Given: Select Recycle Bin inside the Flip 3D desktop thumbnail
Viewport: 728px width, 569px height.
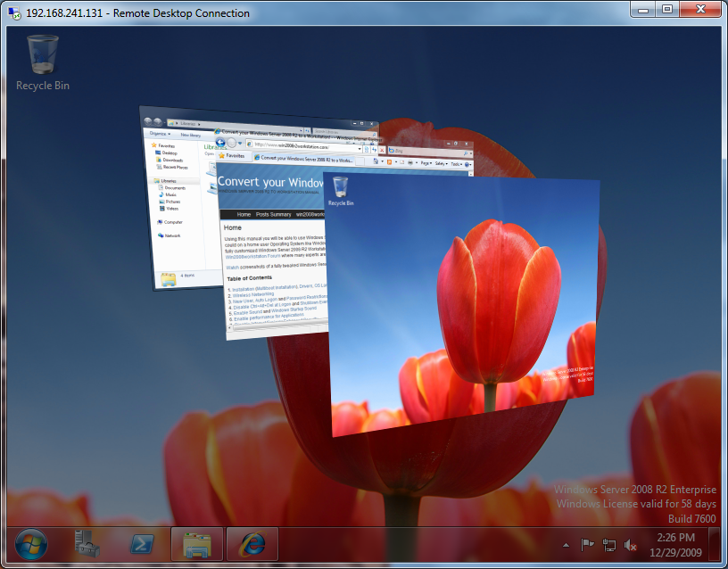Looking at the screenshot, I should [x=340, y=191].
